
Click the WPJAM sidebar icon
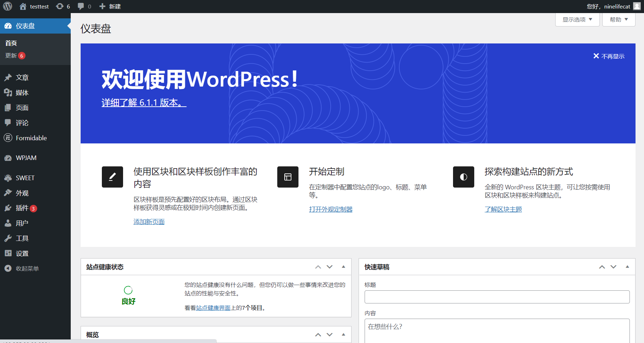tap(8, 158)
